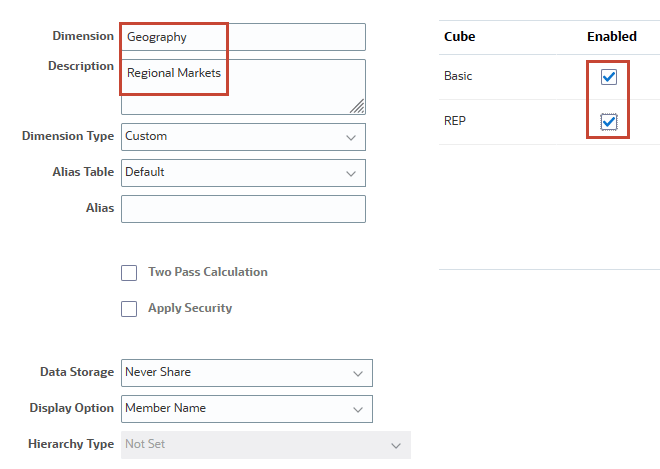Image resolution: width=660 pixels, height=469 pixels.
Task: Click the Cube column header
Action: point(459,36)
